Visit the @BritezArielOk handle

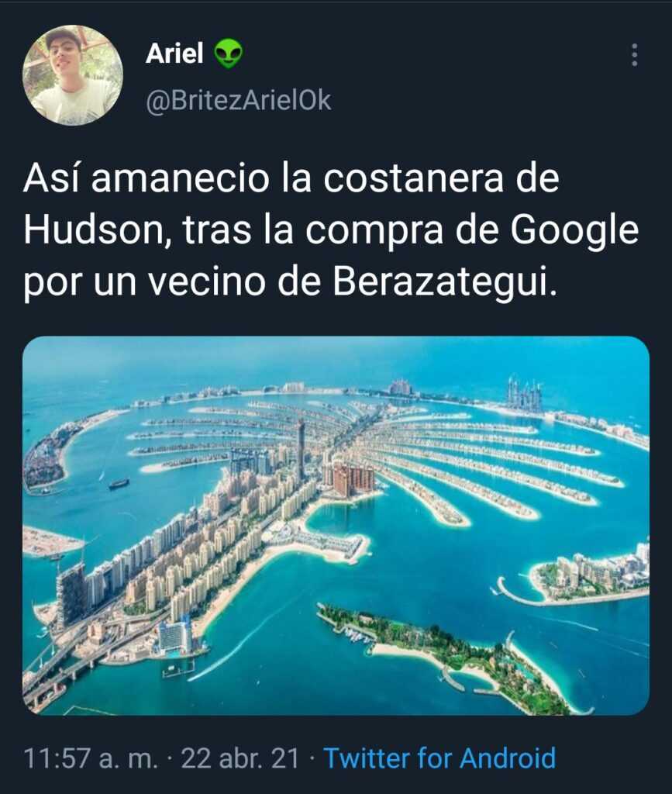[x=238, y=100]
